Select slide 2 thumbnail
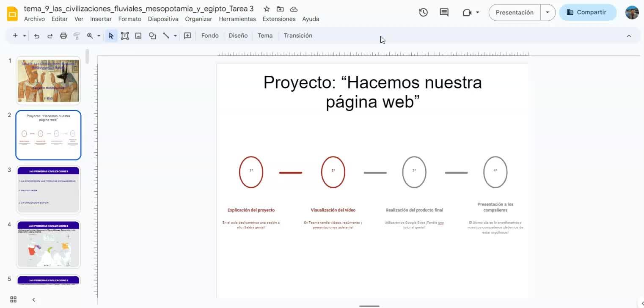 pos(48,135)
